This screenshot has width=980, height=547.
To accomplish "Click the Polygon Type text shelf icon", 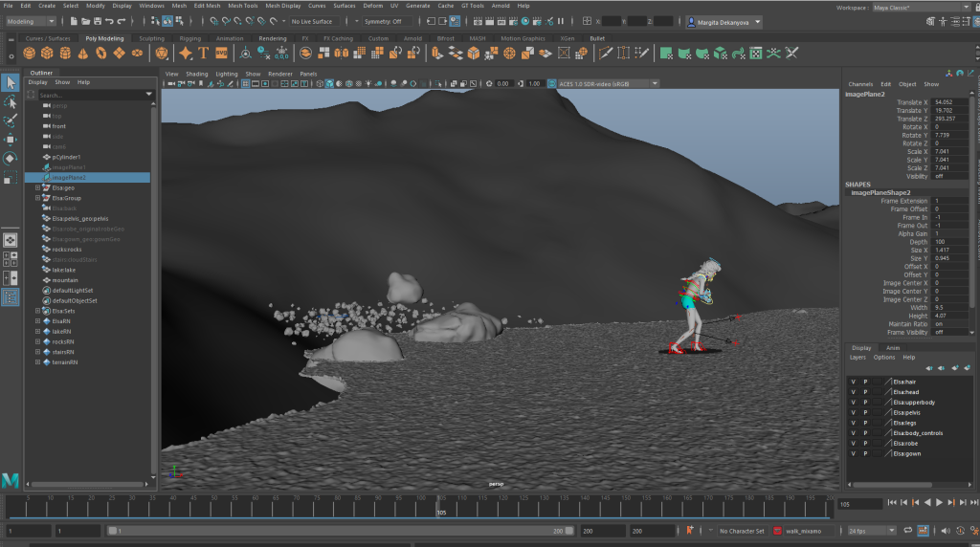I will point(204,54).
